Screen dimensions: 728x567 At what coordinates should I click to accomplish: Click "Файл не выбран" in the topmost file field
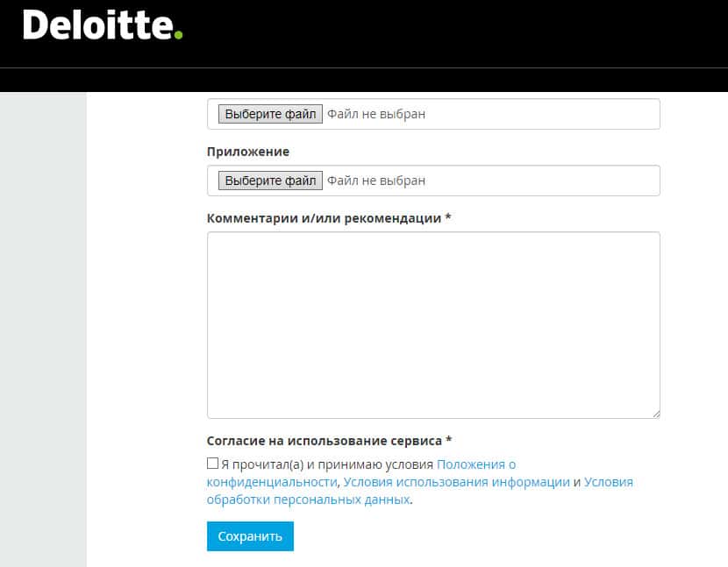pyautogui.click(x=376, y=114)
